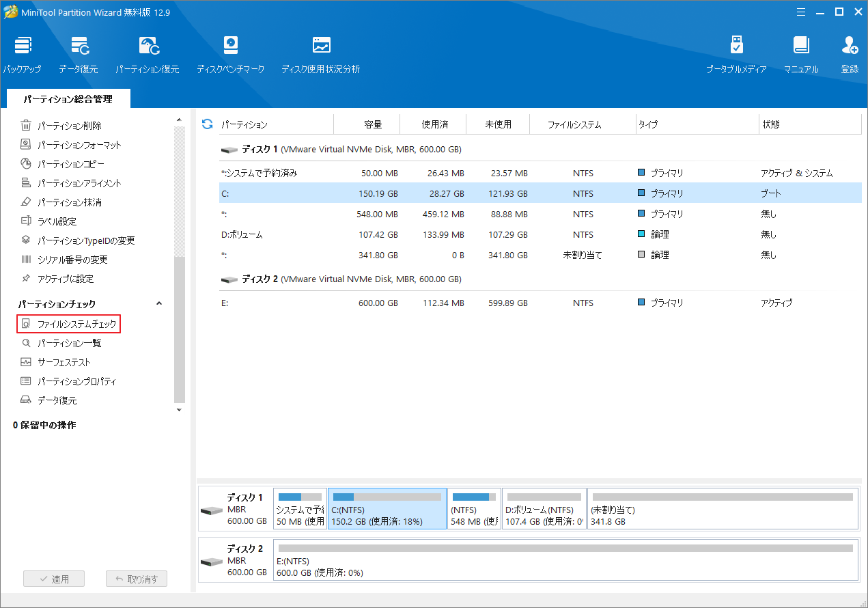Select the システムで予約済み partition row
This screenshot has height=608, width=868.
540,173
